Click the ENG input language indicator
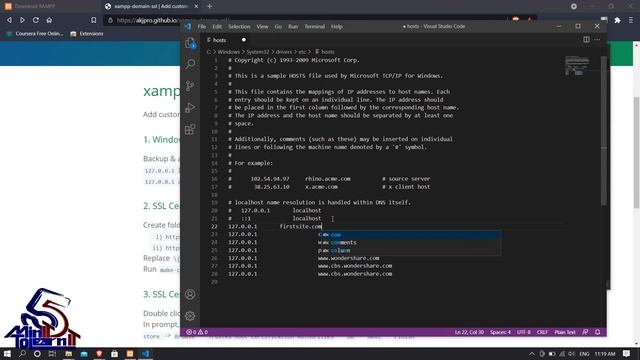 pyautogui.click(x=584, y=353)
